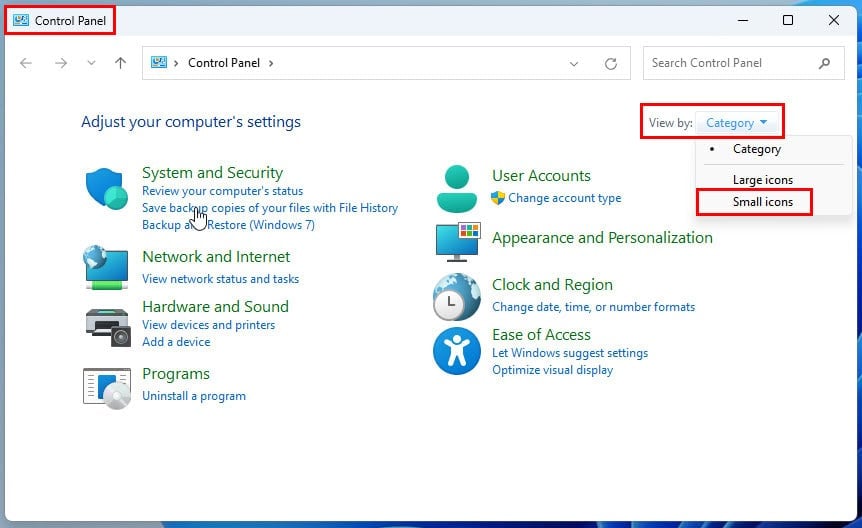
Task: Click Optimize visual display link
Action: (552, 370)
